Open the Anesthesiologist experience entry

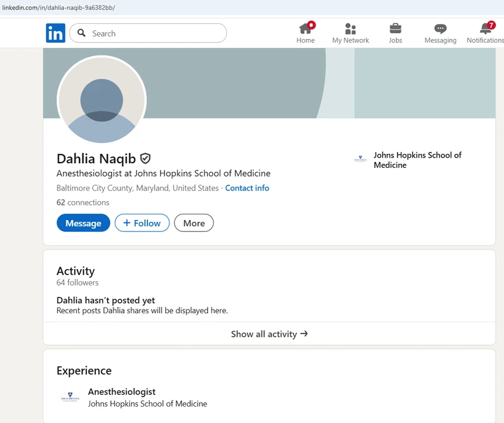tap(122, 391)
